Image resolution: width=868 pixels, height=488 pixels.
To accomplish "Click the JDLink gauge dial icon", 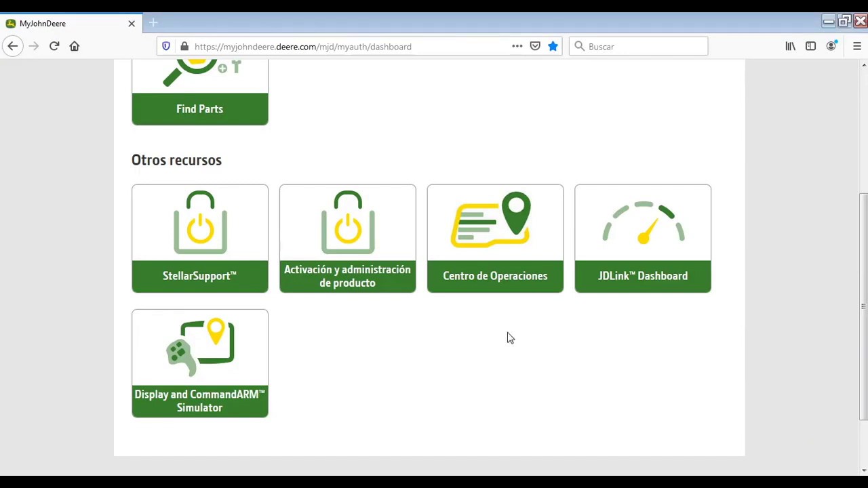I will (x=644, y=222).
